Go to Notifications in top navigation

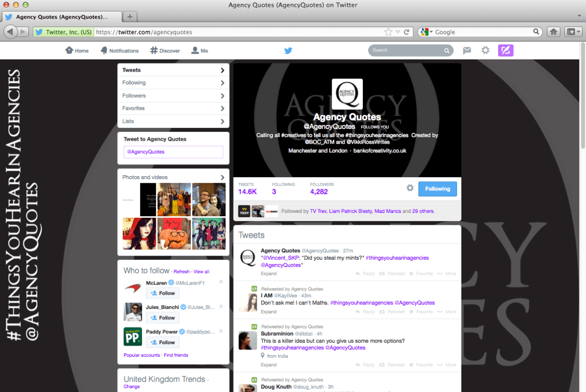119,51
